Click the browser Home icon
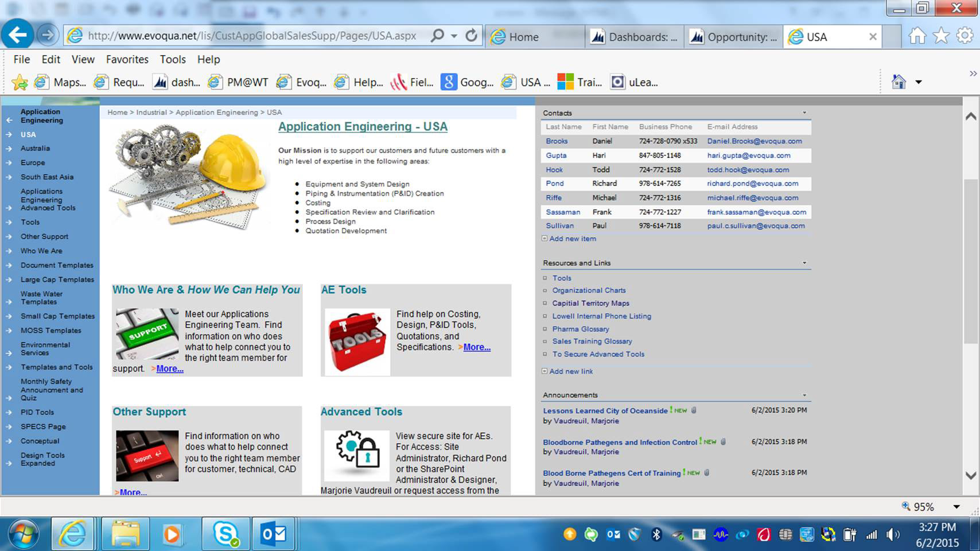Viewport: 980px width, 551px height. 917,36
